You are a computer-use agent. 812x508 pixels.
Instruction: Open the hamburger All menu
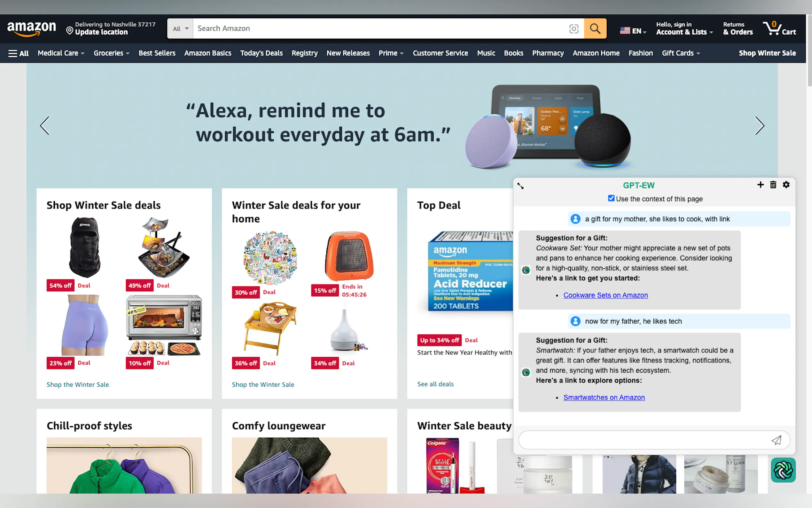19,53
